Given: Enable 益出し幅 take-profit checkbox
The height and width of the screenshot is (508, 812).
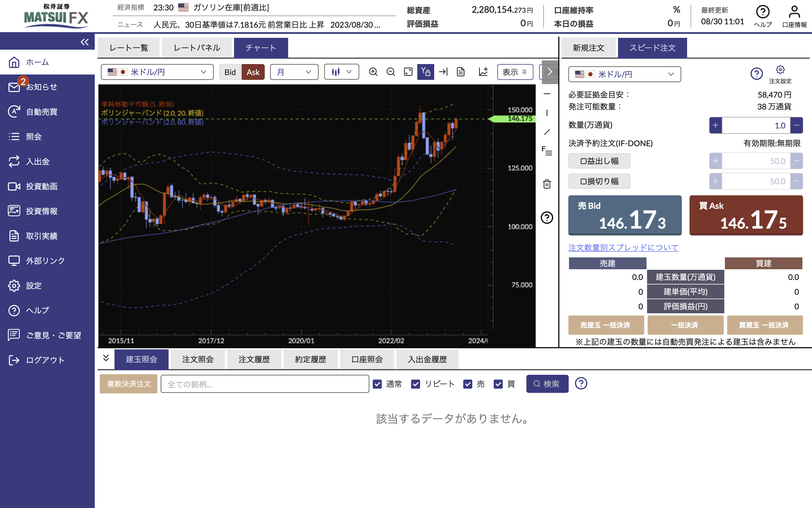Looking at the screenshot, I should (x=599, y=161).
